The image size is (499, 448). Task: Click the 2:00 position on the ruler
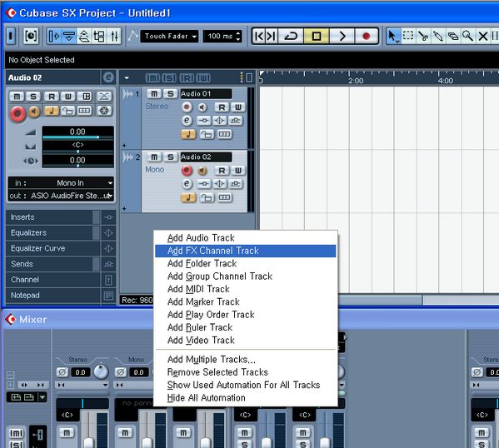pyautogui.click(x=356, y=81)
